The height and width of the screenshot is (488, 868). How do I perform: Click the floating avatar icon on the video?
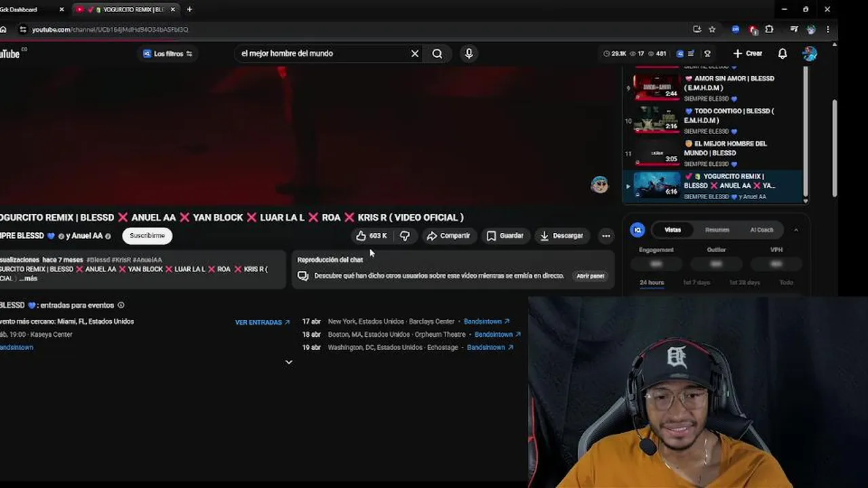point(599,184)
